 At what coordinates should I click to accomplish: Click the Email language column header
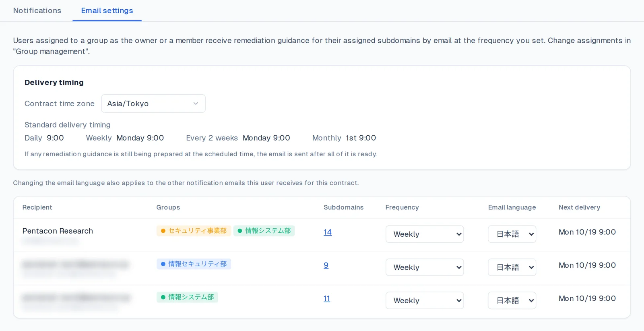pyautogui.click(x=512, y=207)
